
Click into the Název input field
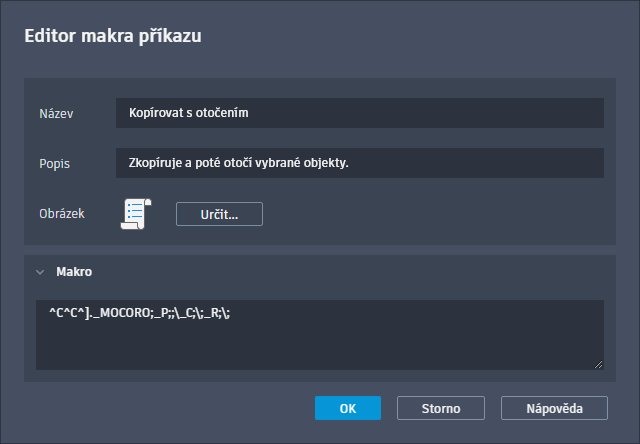tap(359, 113)
